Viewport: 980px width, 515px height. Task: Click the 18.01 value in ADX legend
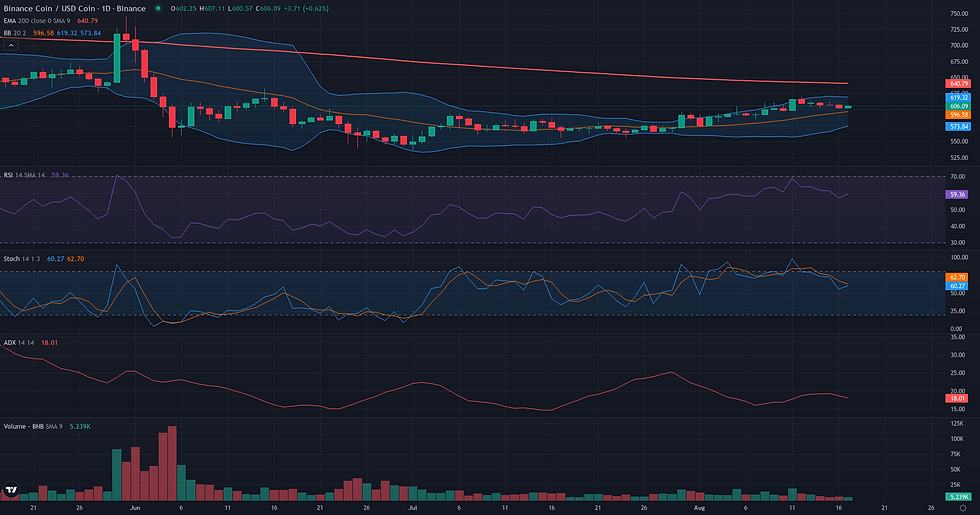[49, 342]
